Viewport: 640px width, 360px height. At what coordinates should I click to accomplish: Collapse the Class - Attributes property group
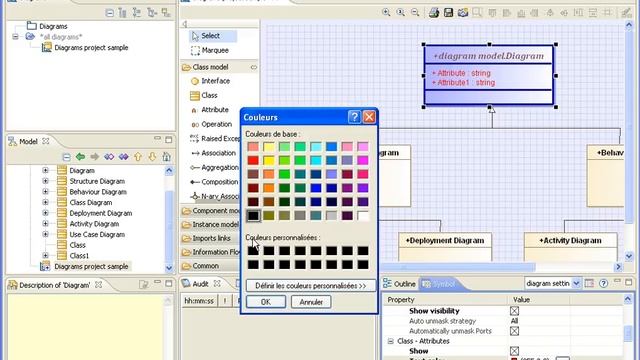coord(391,341)
